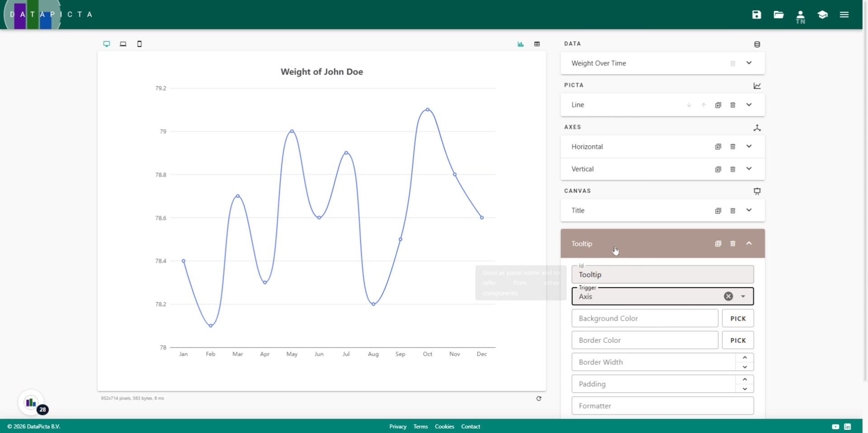Click the Formatter input field
Viewport: 868px width, 433px height.
click(x=662, y=405)
